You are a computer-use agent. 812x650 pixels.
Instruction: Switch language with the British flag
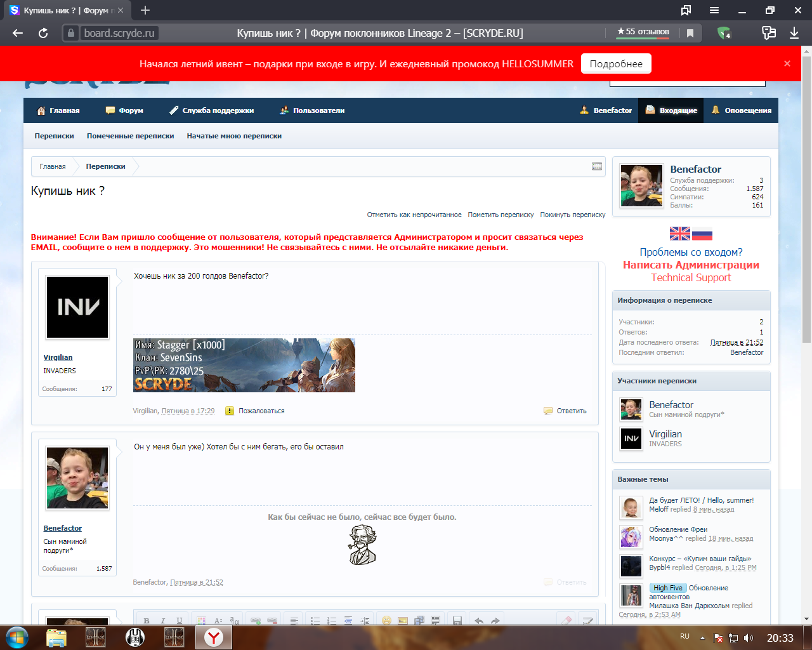pyautogui.click(x=679, y=234)
